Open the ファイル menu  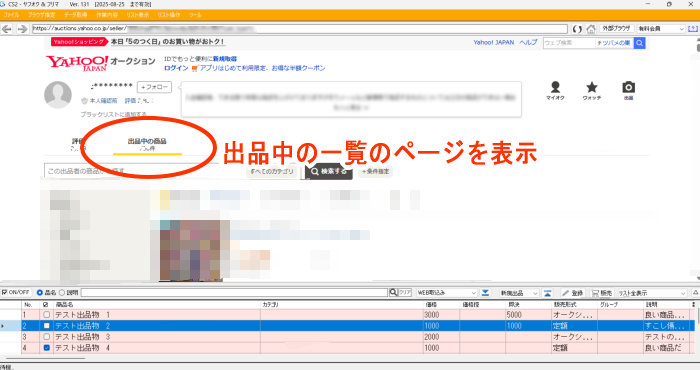click(12, 15)
